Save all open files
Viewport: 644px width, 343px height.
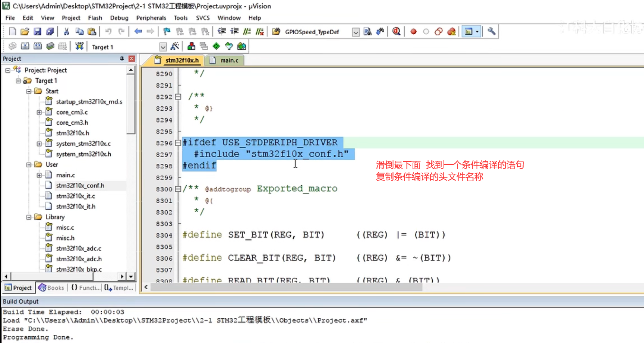pos(50,31)
